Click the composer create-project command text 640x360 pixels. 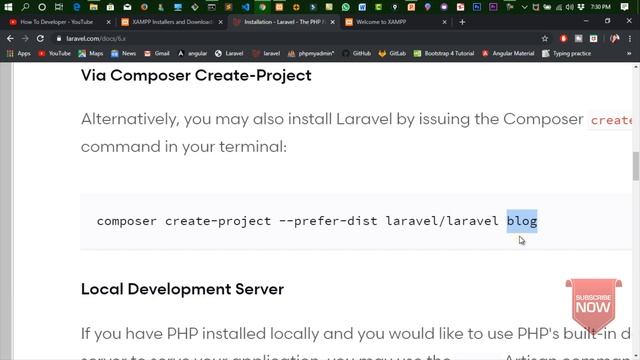(317, 221)
